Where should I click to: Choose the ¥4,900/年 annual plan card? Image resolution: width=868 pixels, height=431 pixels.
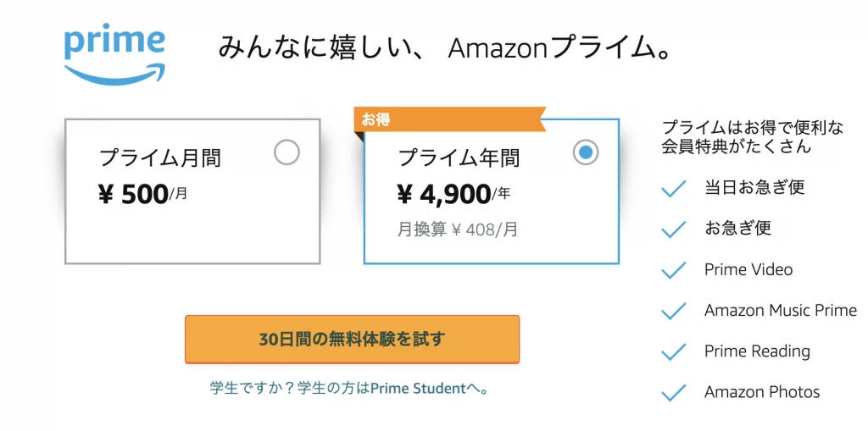(x=492, y=191)
